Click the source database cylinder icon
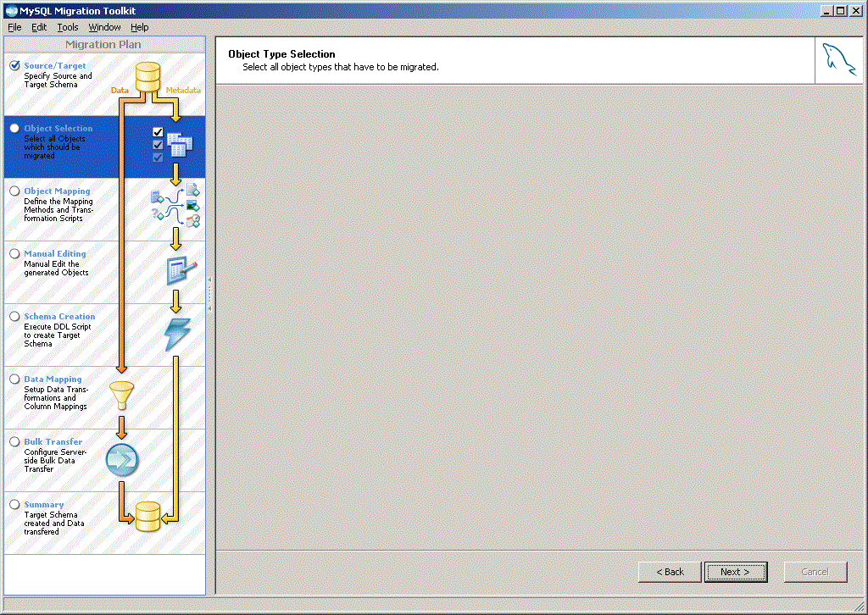 tap(148, 75)
